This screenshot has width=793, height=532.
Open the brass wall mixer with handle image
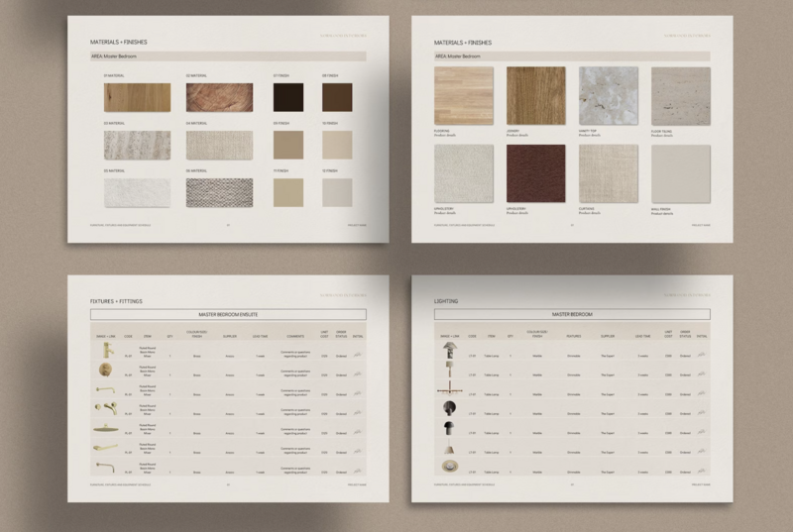[106, 408]
